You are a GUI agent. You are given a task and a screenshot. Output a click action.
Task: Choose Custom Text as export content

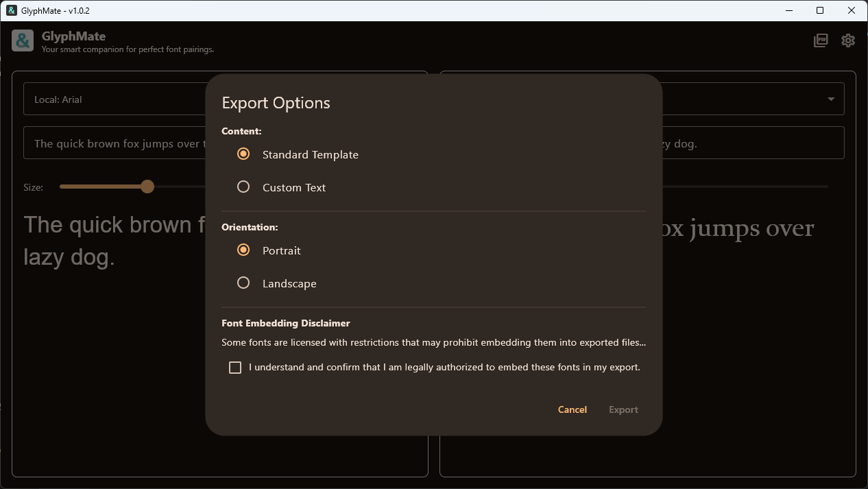pyautogui.click(x=243, y=186)
